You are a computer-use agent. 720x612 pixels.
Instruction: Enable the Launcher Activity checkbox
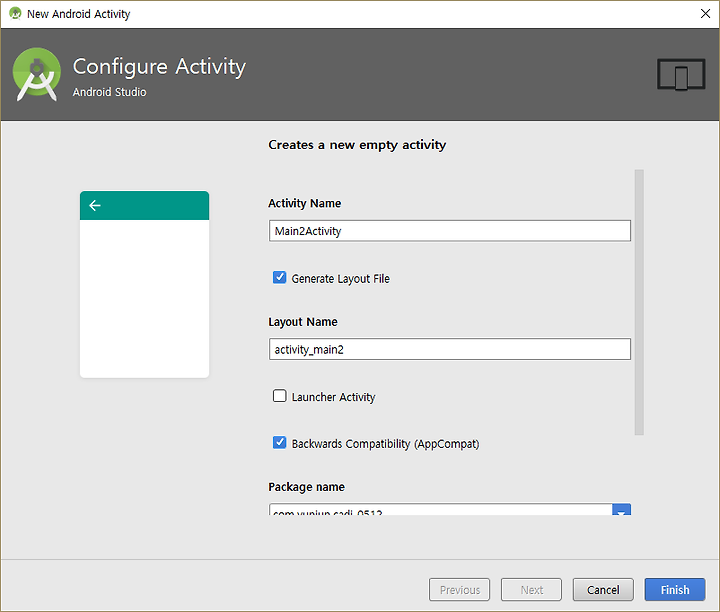tap(279, 396)
